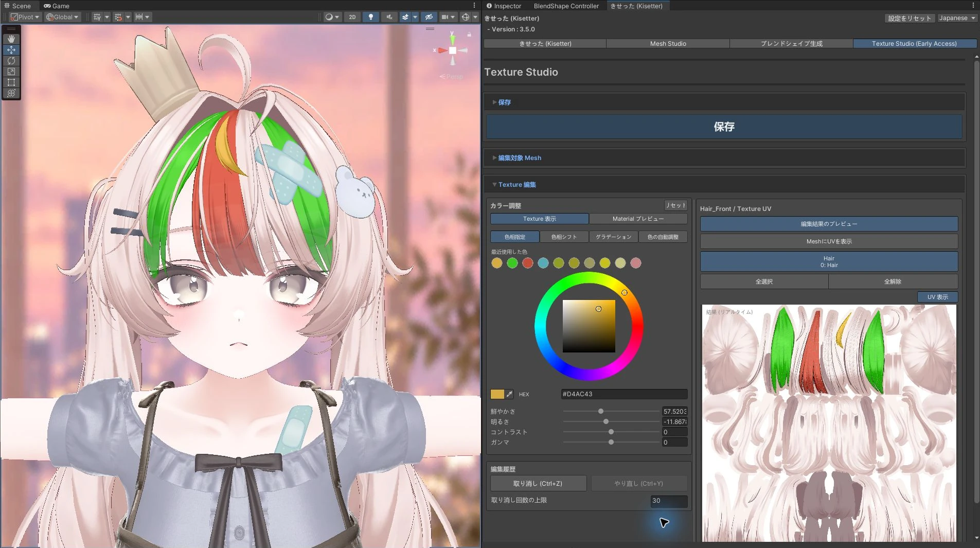
Task: Click the eyedropper icon beside HEX
Action: [x=509, y=394]
